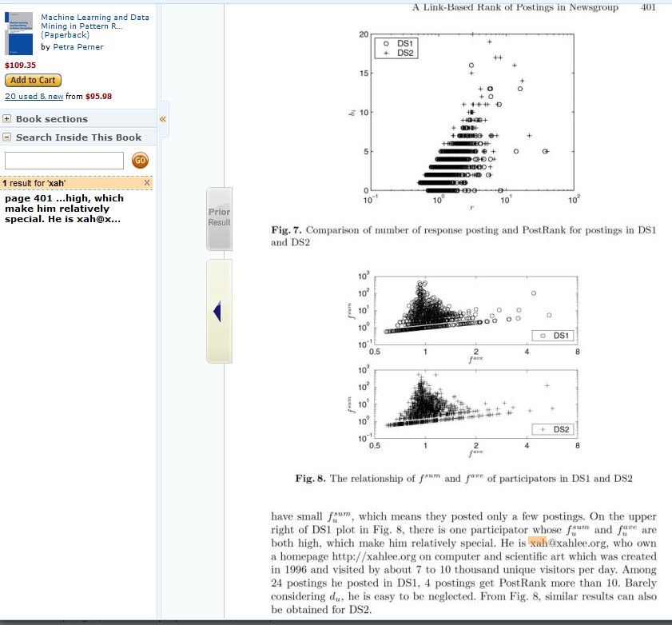Dismiss the 'xah' search result banner

click(146, 183)
